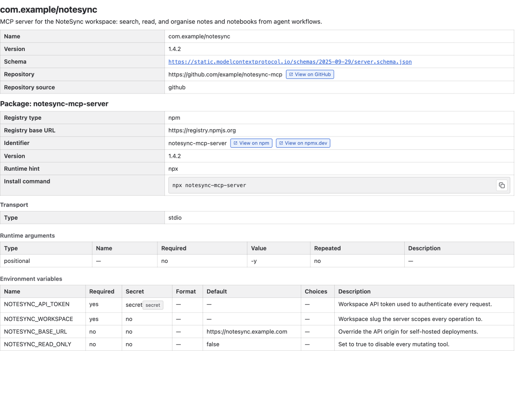Viewport: 532px width, 399px height.
Task: Open the View on GitHub button
Action: point(310,74)
